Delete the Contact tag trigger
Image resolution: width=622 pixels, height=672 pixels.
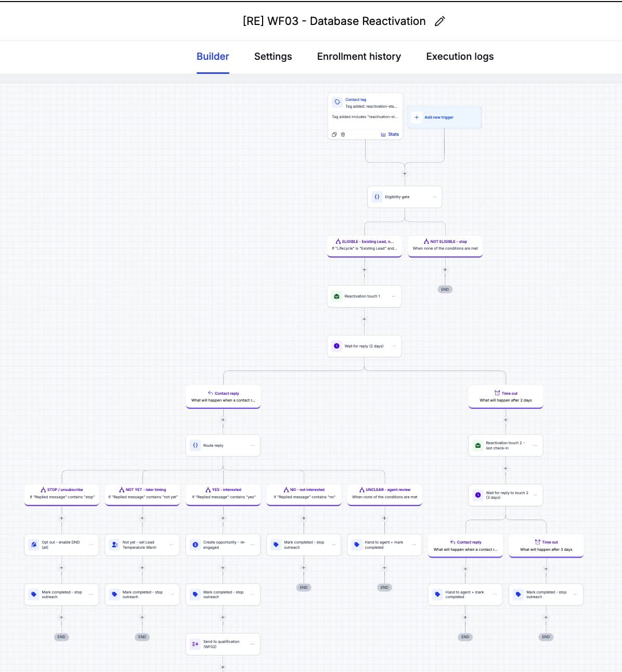coord(343,134)
